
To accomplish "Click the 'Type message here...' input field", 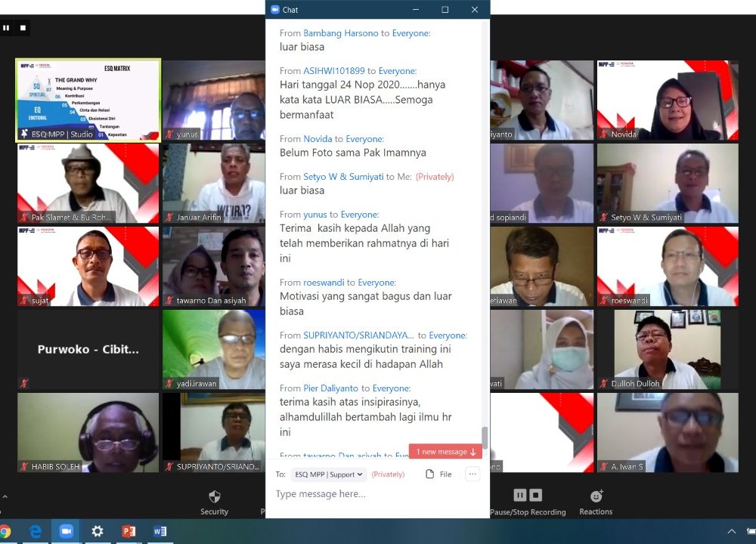I will pos(370,494).
